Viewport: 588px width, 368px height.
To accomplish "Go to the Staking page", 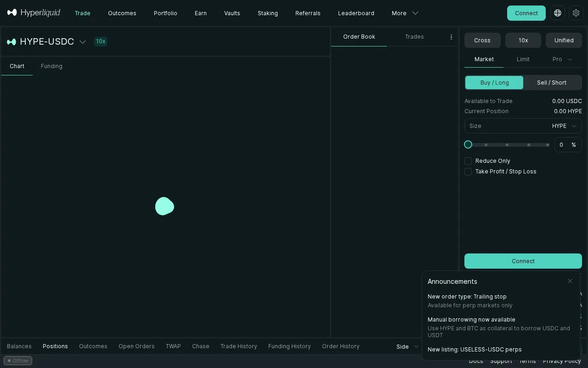I will coord(268,13).
